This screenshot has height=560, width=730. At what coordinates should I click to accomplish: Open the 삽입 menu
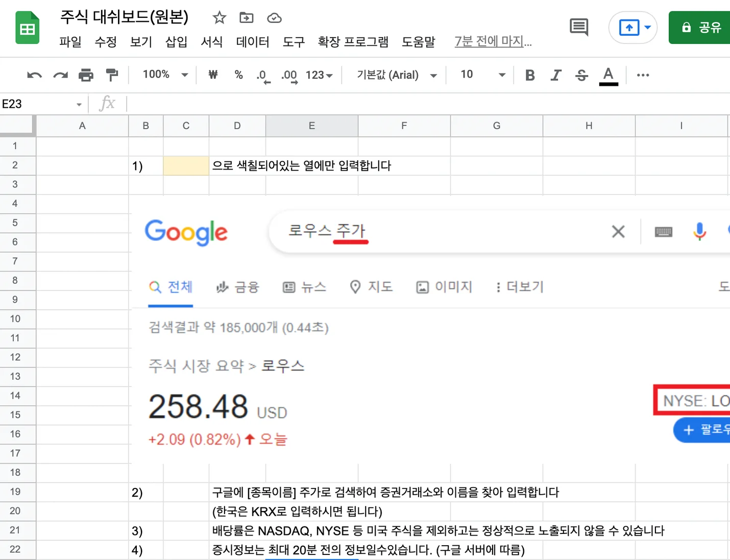(176, 42)
